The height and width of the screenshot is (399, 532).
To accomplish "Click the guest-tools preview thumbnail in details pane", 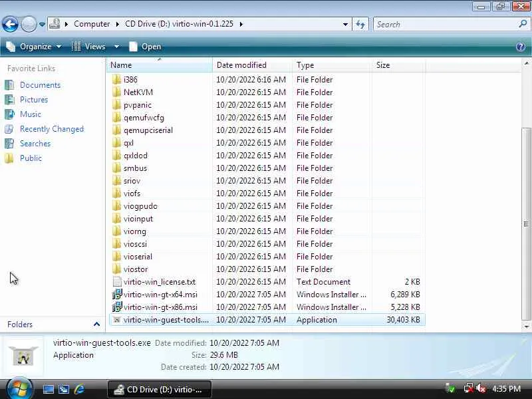I will click(x=23, y=355).
